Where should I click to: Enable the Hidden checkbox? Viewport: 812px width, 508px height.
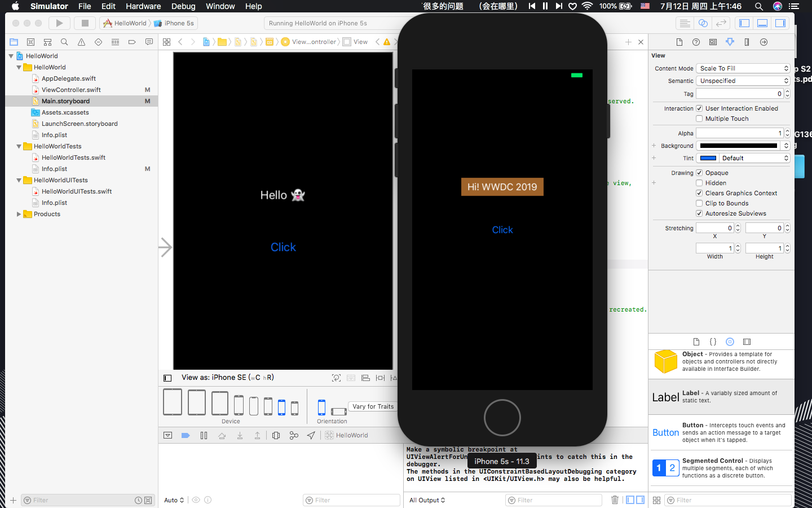tap(699, 183)
